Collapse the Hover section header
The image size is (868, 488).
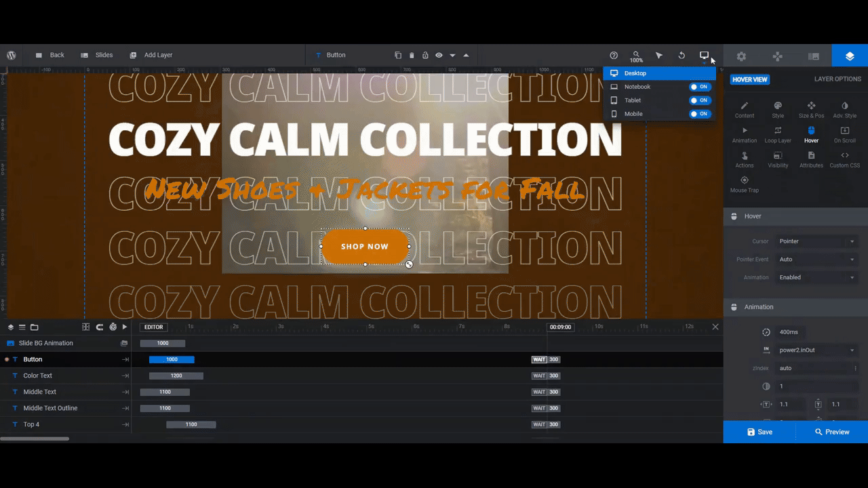[795, 216]
